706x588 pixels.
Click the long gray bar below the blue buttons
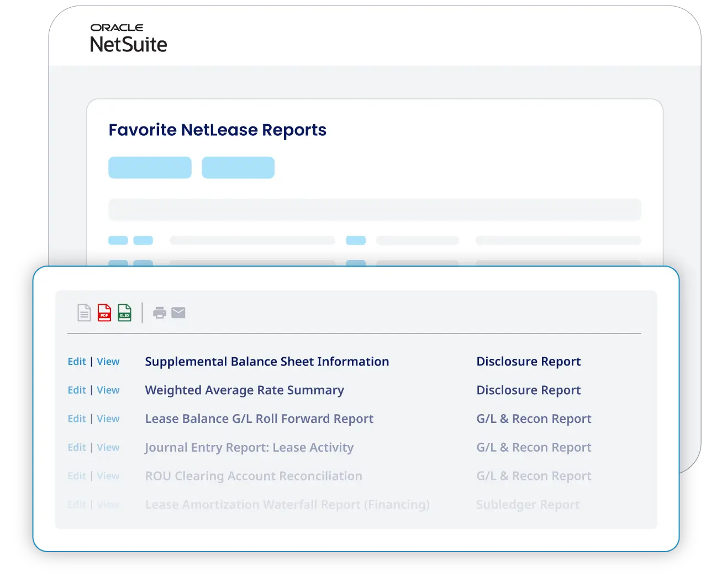[375, 210]
